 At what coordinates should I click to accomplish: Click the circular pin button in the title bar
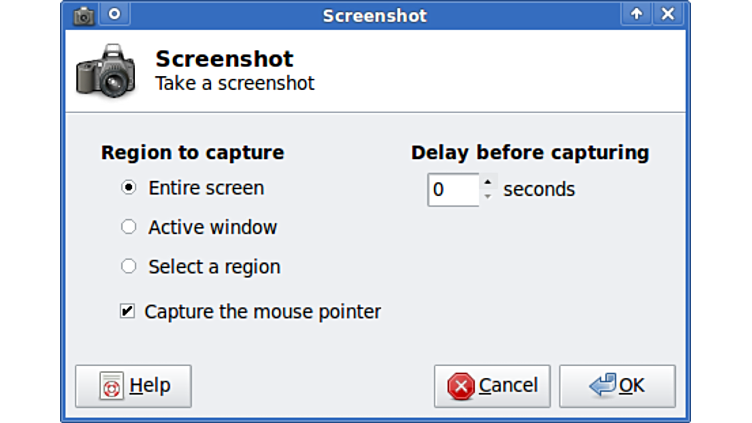[x=114, y=15]
